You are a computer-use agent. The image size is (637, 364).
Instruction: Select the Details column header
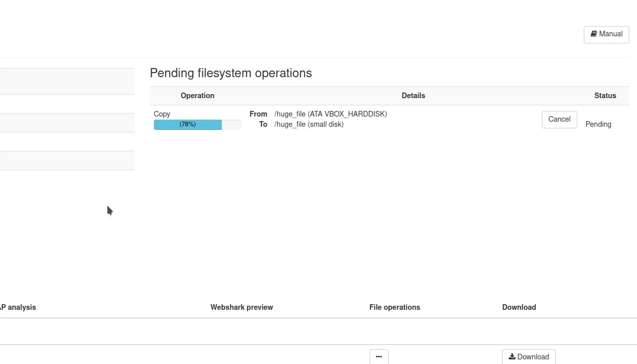click(413, 96)
